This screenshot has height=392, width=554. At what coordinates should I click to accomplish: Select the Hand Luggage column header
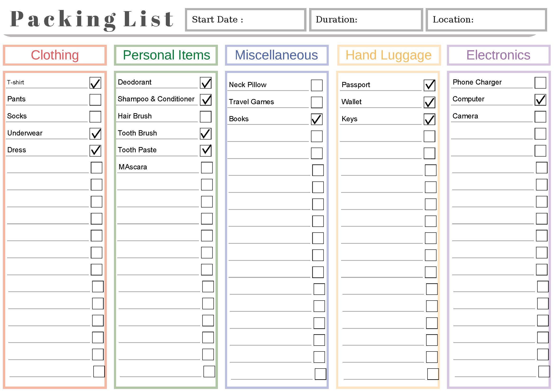point(389,55)
